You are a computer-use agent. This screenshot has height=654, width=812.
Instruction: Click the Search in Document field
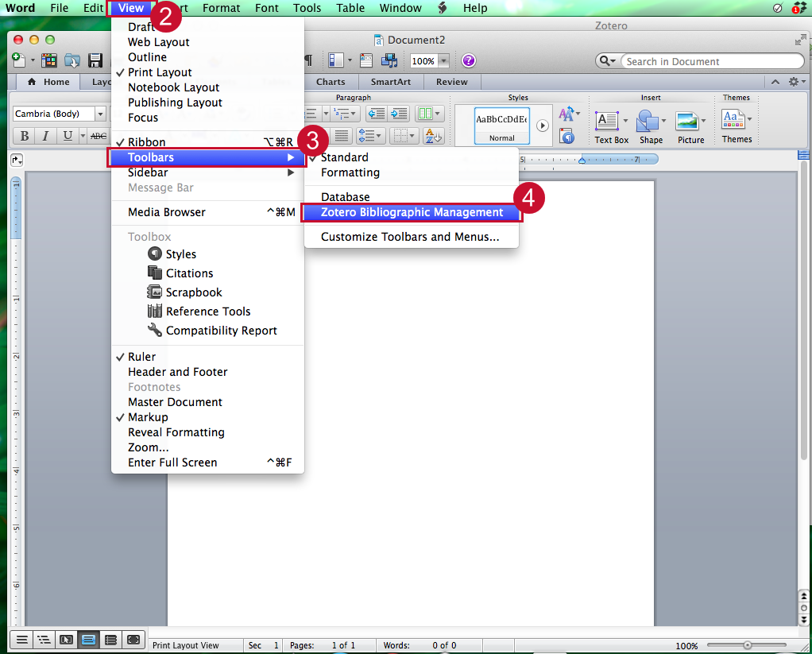tap(713, 61)
